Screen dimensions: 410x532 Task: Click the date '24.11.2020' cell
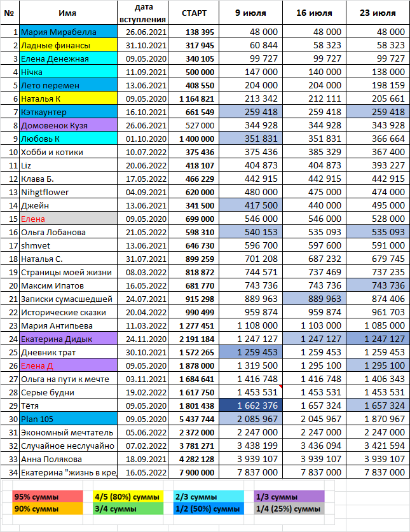[142, 339]
